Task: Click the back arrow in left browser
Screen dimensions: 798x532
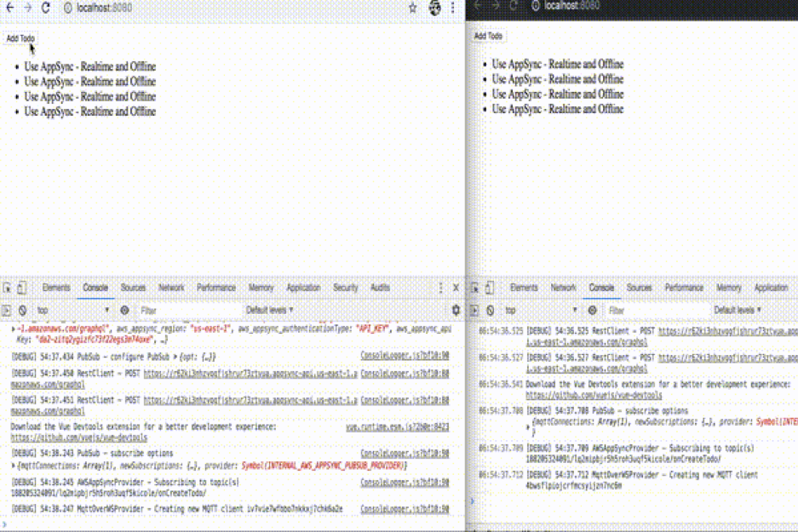Action: [9, 8]
